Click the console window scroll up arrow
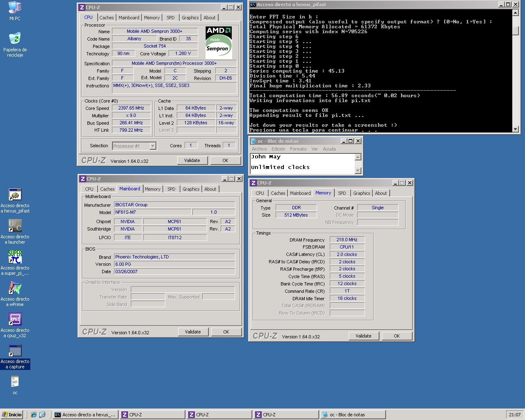Viewport: 525px width, 420px height. click(x=516, y=12)
